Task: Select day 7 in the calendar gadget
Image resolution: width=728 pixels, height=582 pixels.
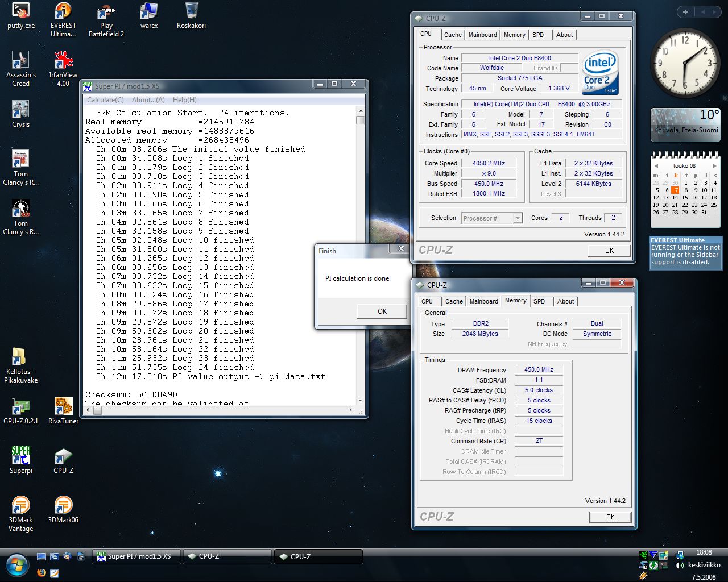Action: coord(675,190)
